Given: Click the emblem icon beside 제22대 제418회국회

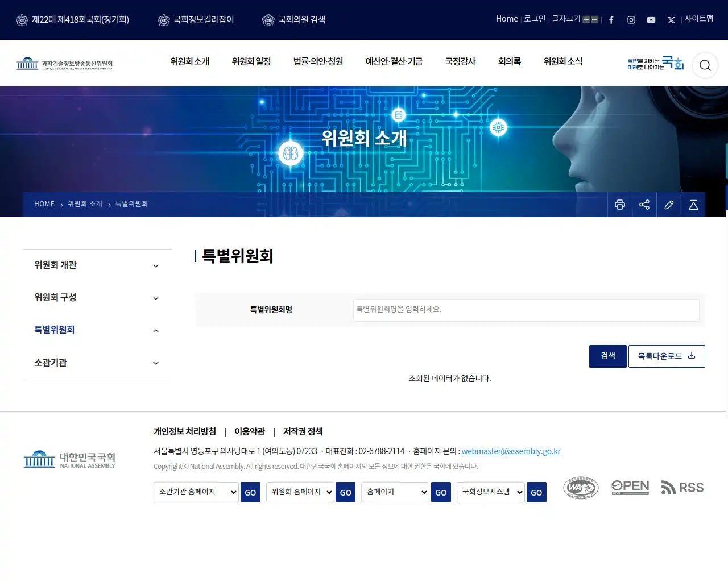Looking at the screenshot, I should pyautogui.click(x=22, y=20).
